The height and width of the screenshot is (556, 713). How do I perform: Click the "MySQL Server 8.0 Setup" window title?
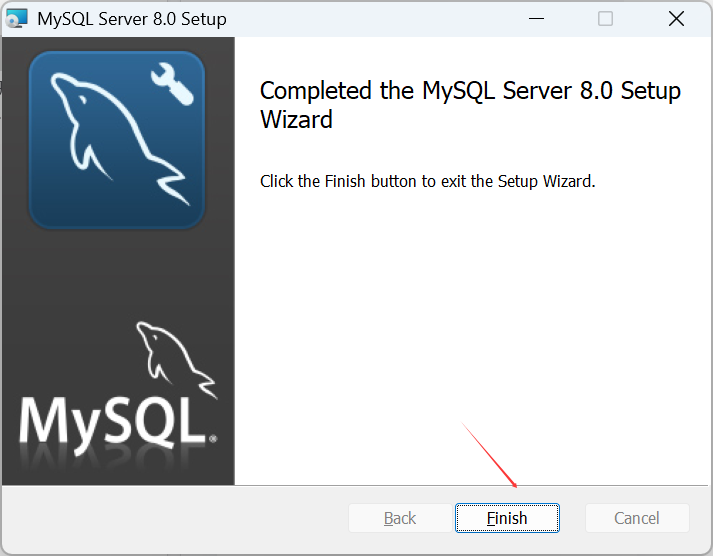(132, 19)
